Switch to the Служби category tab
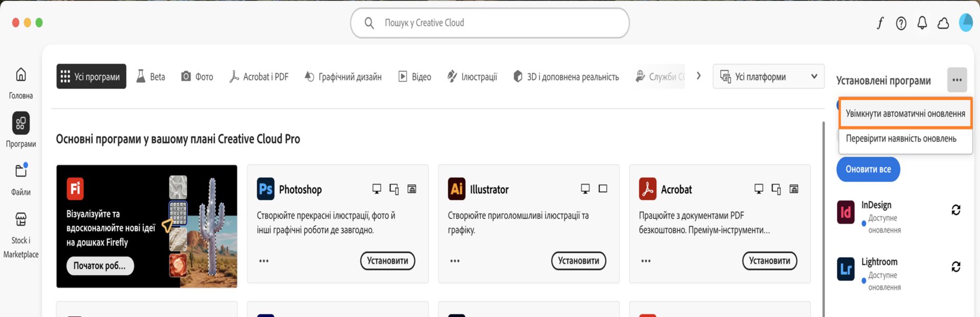 click(659, 77)
